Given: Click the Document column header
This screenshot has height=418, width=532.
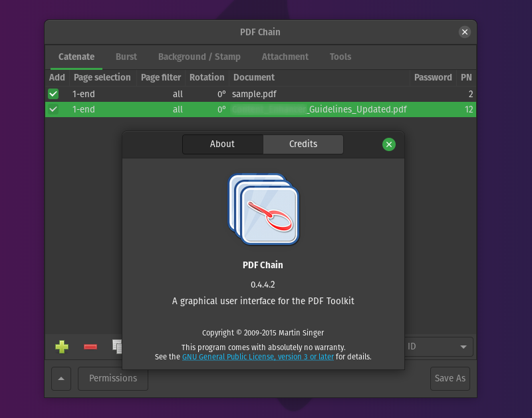Looking at the screenshot, I should pos(319,77).
